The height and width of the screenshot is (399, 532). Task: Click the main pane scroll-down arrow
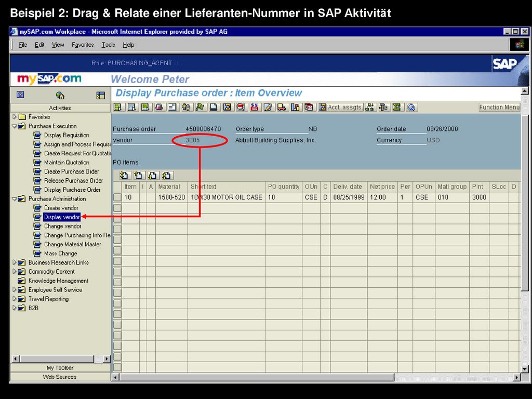[525, 369]
